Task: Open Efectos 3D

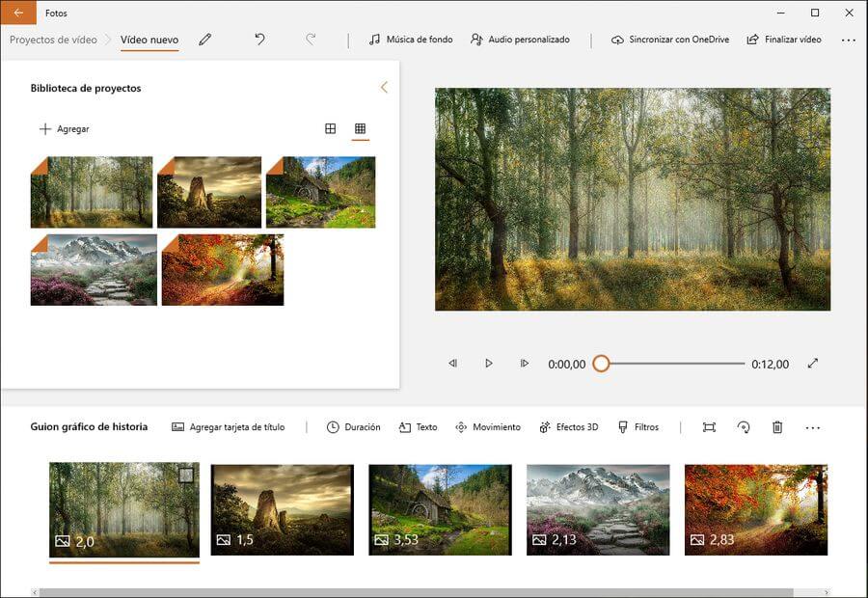Action: (x=568, y=427)
